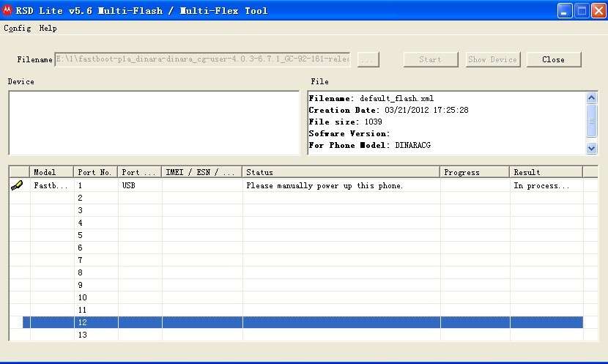
Task: Click the Port No. column header
Action: point(95,172)
